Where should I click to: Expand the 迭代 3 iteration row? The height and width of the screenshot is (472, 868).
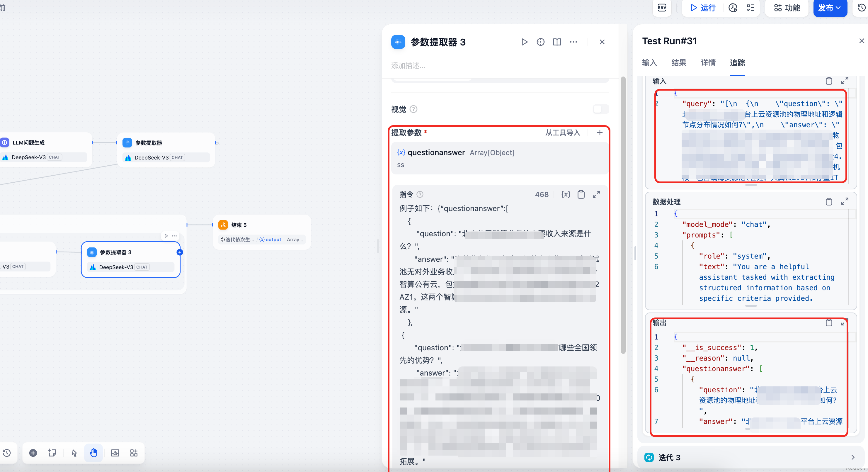(853, 458)
